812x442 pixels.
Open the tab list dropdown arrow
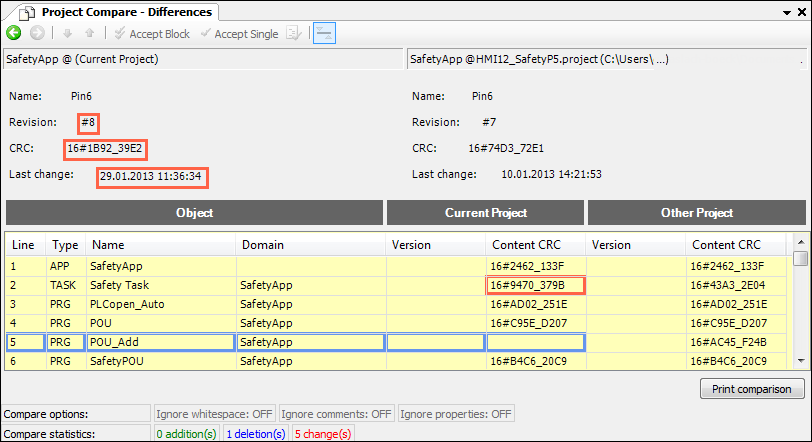(x=785, y=11)
